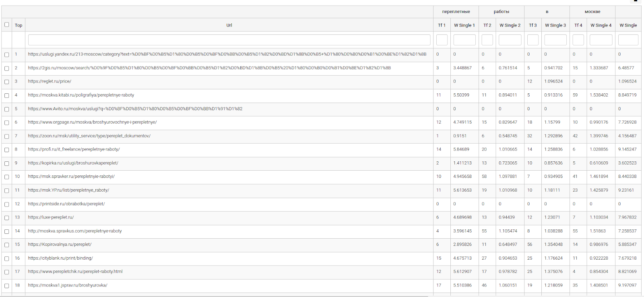Click the W Single 3 filter input
The height and width of the screenshot is (297, 644).
[555, 40]
